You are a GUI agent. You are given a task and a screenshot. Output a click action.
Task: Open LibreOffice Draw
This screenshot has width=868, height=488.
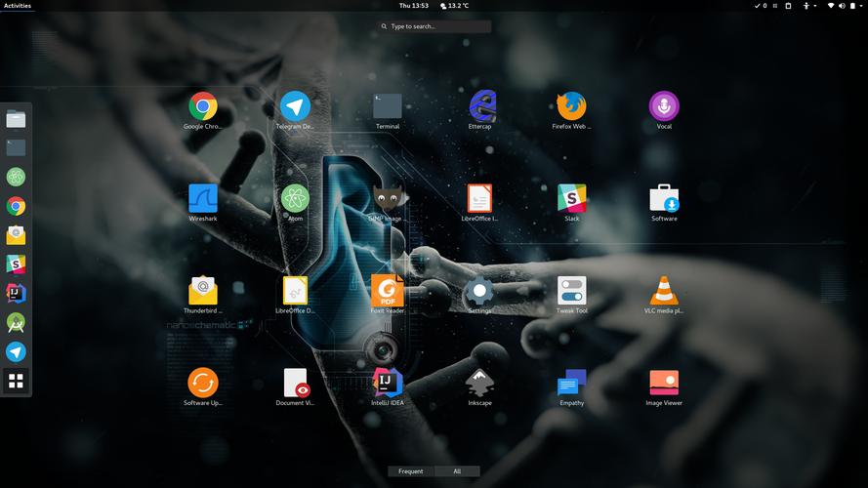295,295
